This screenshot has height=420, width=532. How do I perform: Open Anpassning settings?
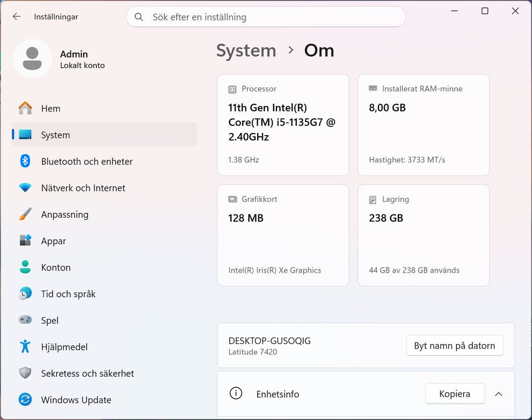(x=104, y=214)
